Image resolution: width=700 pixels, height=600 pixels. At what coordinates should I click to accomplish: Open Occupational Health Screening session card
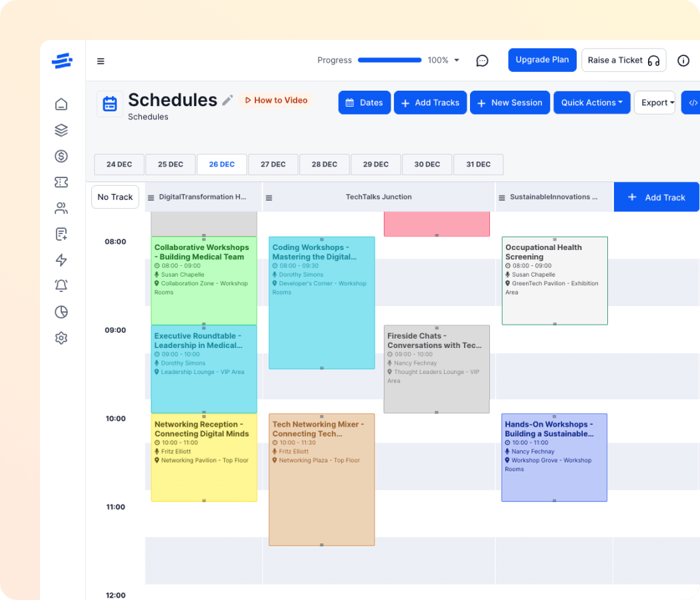tap(555, 281)
